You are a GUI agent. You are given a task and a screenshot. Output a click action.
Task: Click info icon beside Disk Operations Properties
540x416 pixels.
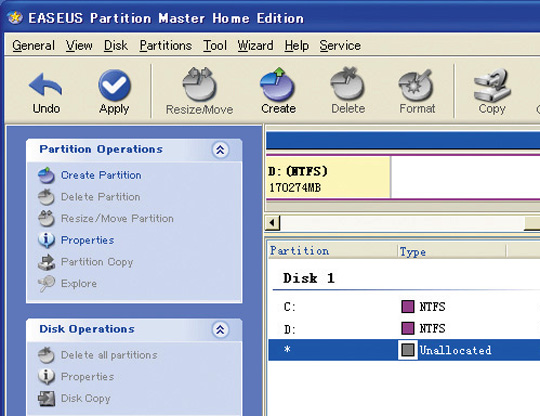point(46,376)
